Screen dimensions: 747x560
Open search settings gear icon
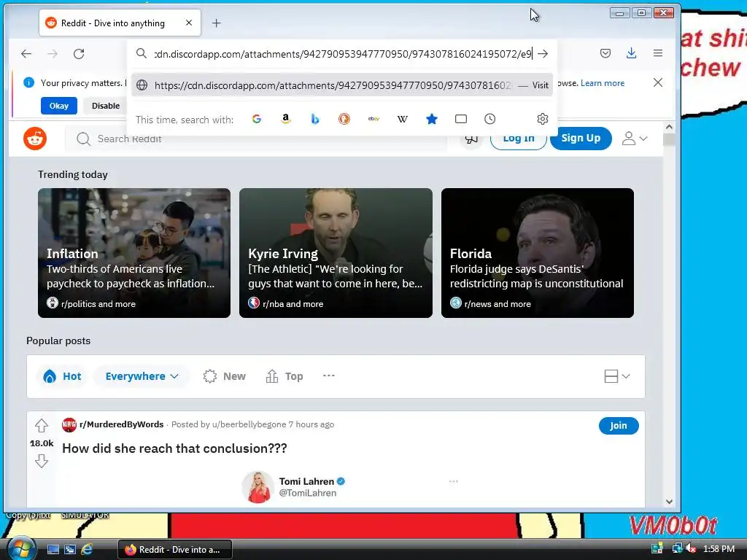(x=543, y=119)
